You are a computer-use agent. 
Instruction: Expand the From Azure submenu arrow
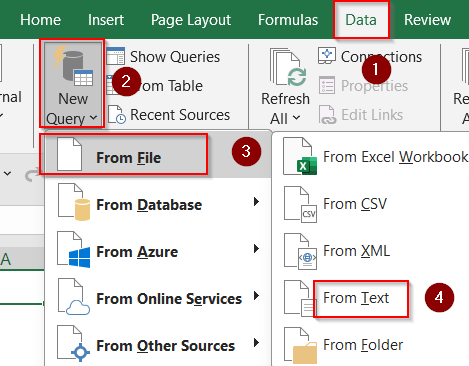tap(256, 248)
